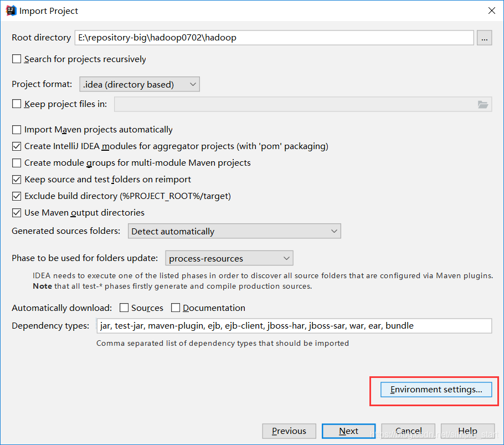Open the Project format dropdown
Image resolution: width=504 pixels, height=445 pixels.
click(140, 84)
